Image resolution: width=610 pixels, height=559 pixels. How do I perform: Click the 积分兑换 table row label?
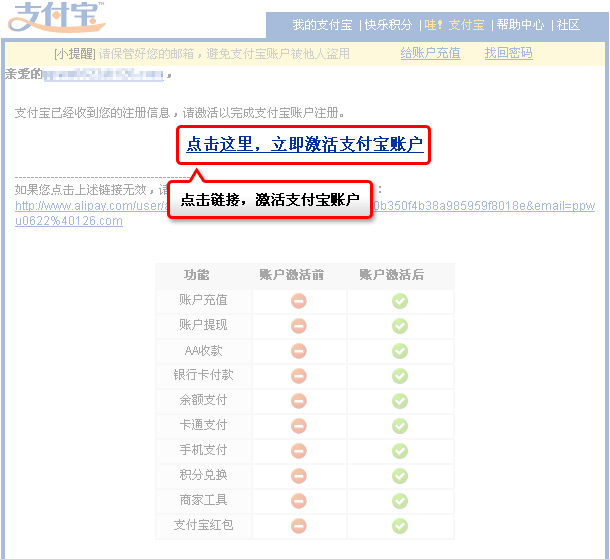(203, 475)
